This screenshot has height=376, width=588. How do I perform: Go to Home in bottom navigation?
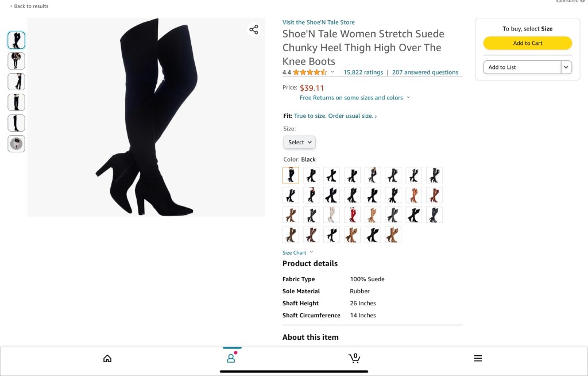(107, 358)
